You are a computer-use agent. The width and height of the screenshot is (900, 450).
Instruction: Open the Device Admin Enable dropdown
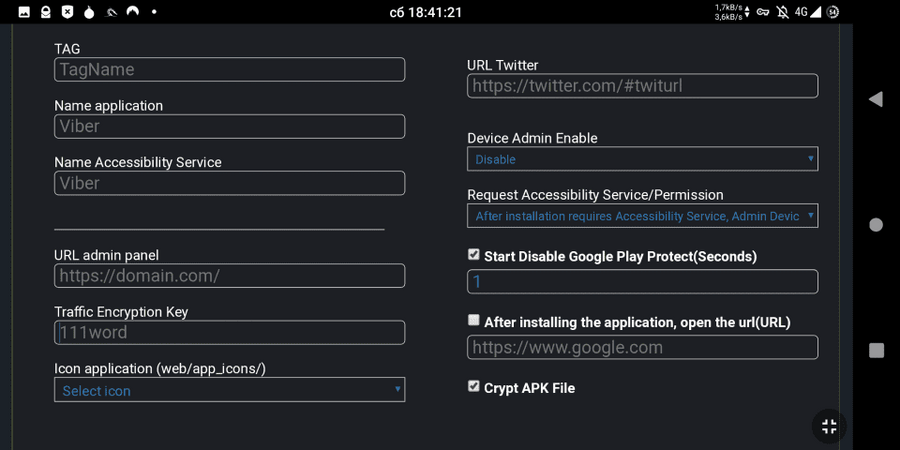pyautogui.click(x=643, y=159)
